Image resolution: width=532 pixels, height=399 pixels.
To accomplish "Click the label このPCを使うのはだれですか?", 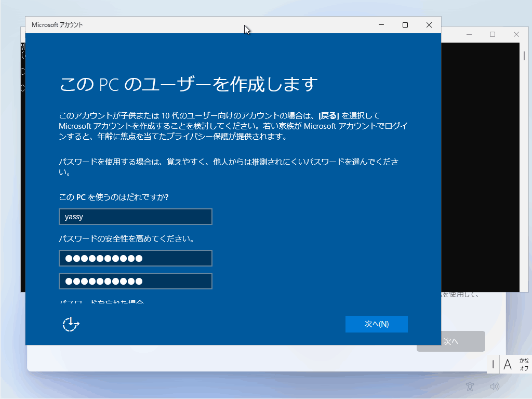I will pos(114,197).
